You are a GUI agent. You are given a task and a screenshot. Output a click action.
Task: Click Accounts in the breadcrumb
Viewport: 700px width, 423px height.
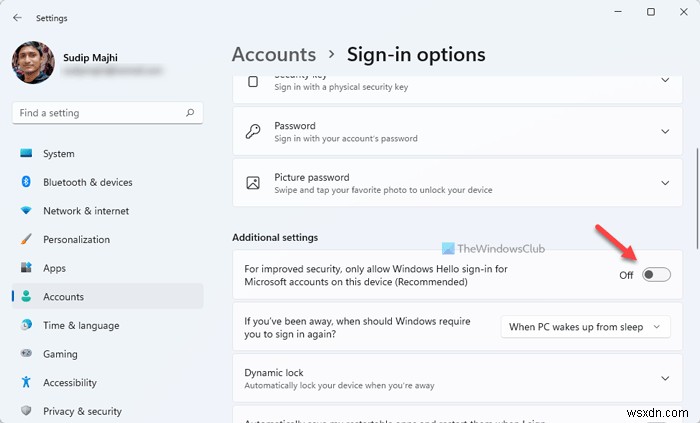pyautogui.click(x=274, y=54)
